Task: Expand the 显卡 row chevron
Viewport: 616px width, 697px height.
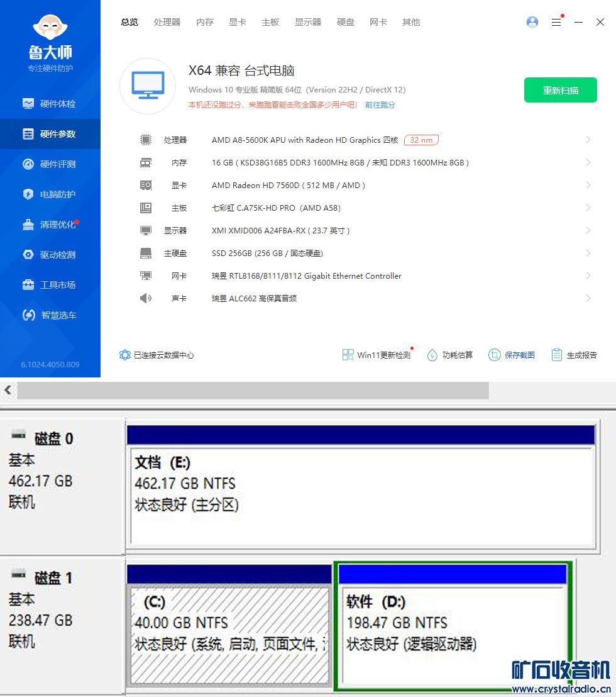Action: coord(588,185)
